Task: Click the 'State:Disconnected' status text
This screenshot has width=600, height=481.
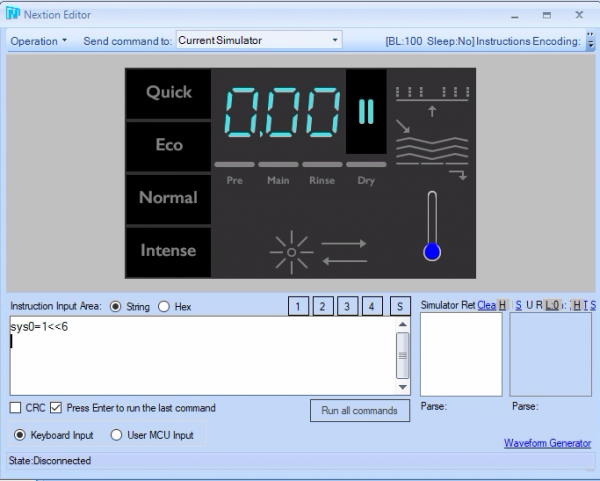Action: (50, 460)
